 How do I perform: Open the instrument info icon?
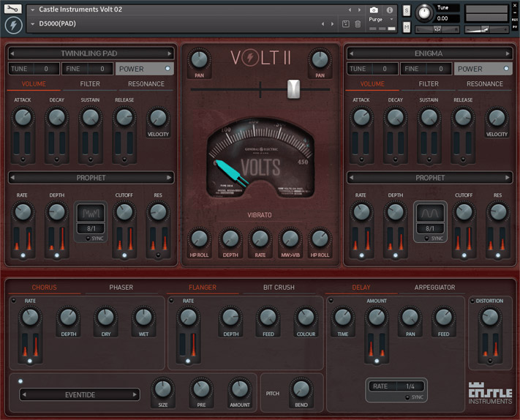tap(389, 10)
